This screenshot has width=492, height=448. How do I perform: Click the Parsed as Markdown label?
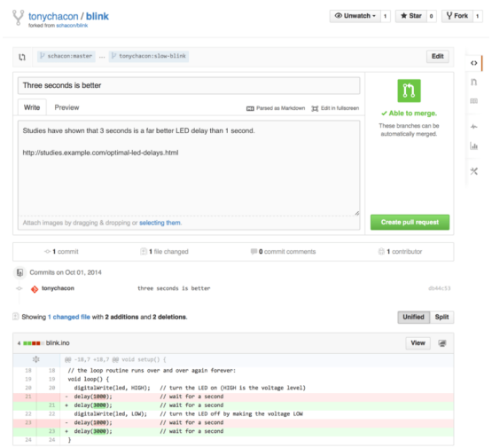280,108
